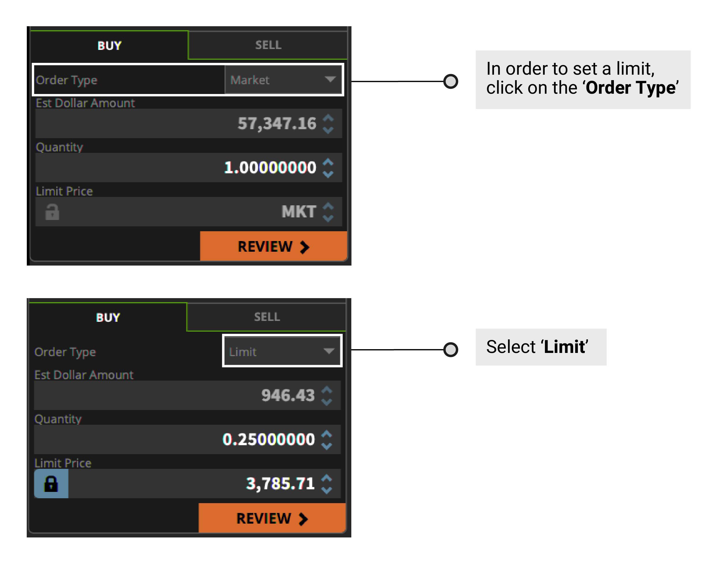Click REVIEW button in bottom panel

click(x=272, y=518)
